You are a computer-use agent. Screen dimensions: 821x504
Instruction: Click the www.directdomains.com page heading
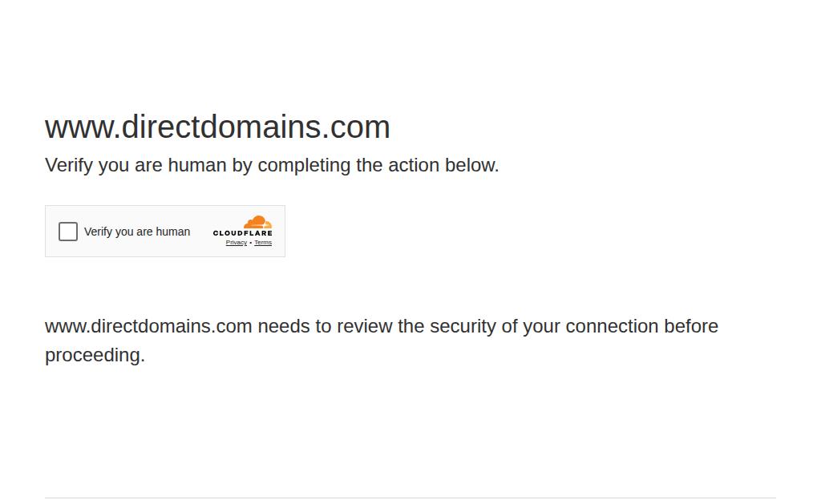[x=217, y=127]
